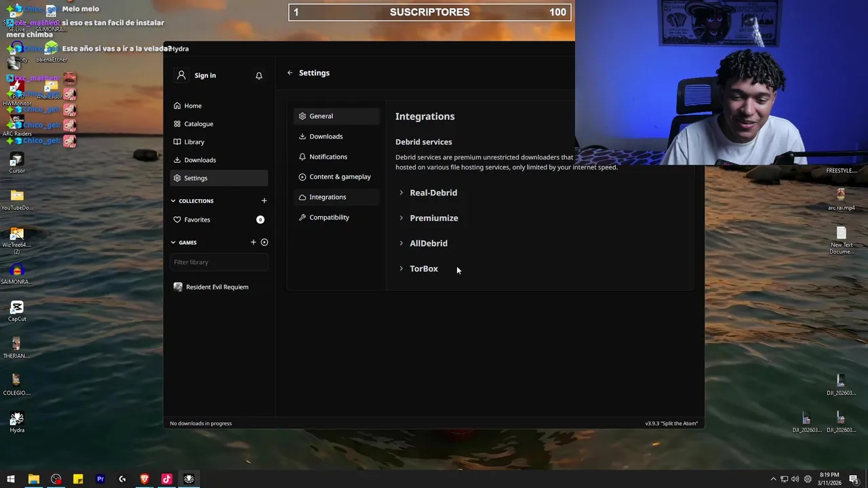Select the Hydra desktop shortcut
This screenshot has height=488, width=868.
coord(17,422)
